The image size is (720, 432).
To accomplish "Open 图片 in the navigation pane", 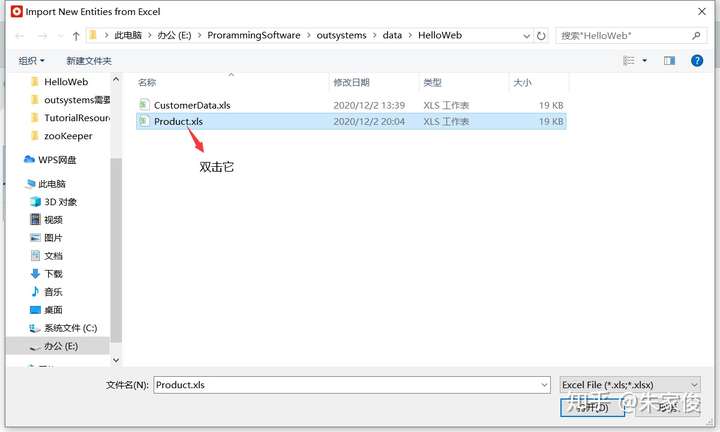I will pos(46,238).
